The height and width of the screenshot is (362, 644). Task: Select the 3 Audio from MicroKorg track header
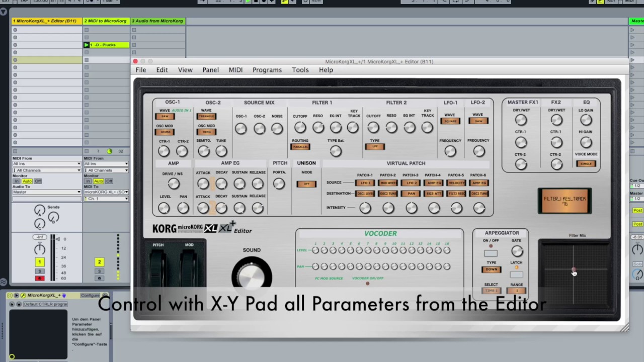(158, 21)
